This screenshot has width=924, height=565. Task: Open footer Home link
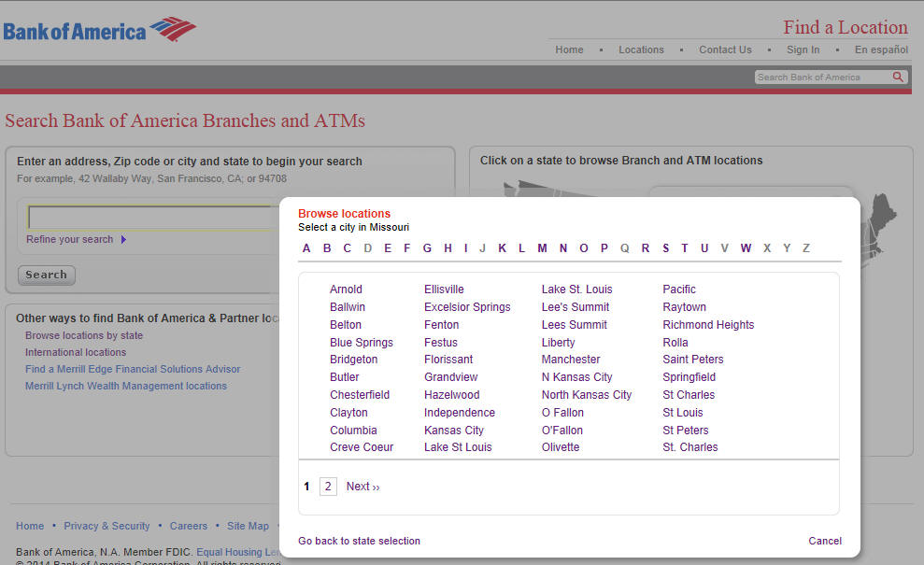tap(30, 526)
